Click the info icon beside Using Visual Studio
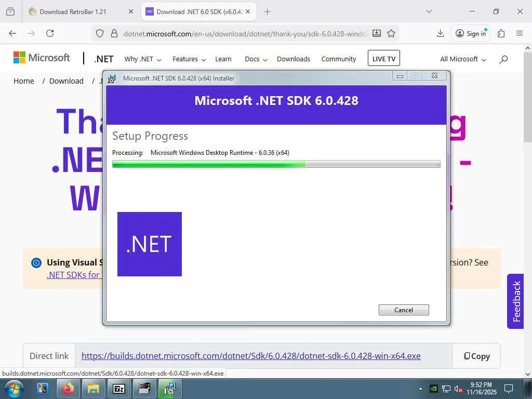This screenshot has height=399, width=532. (36, 262)
